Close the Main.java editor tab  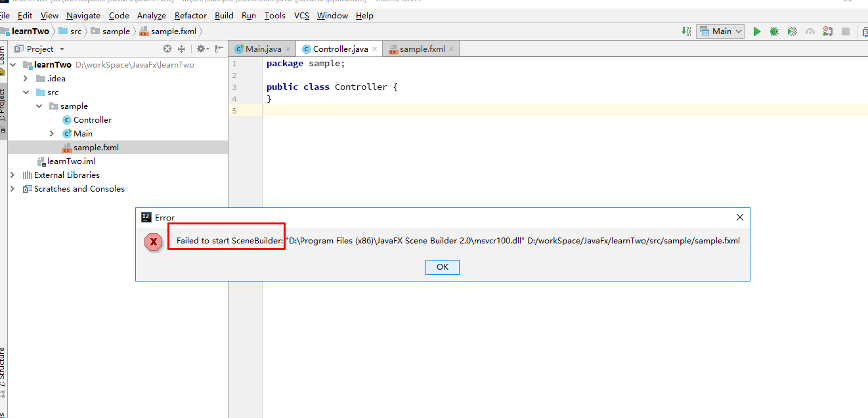coord(288,49)
